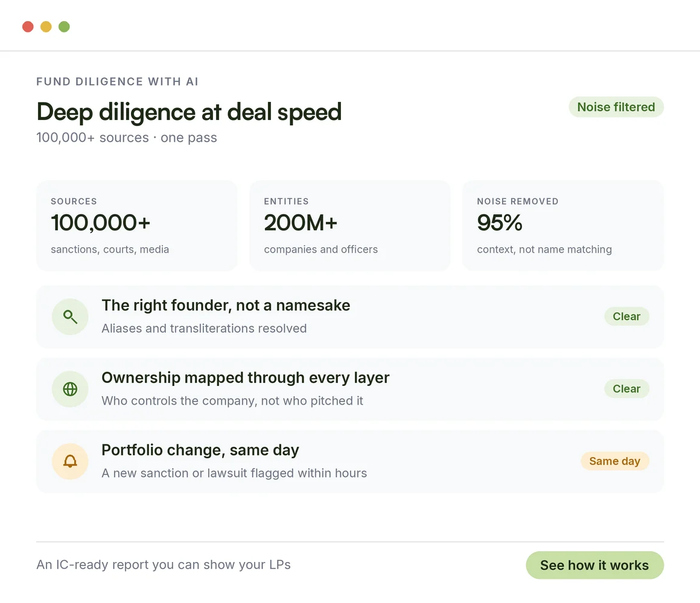Click the Same day badge
The height and width of the screenshot is (603, 700).
tap(615, 461)
